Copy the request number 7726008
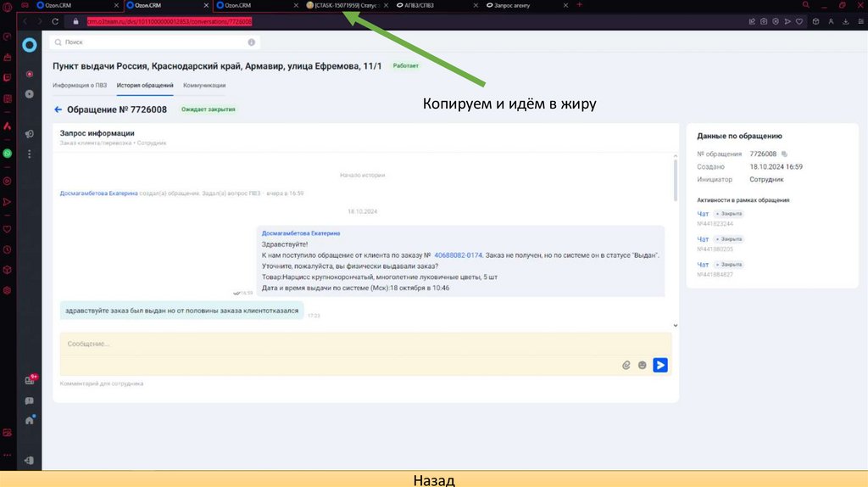The height and width of the screenshot is (487, 868). (784, 154)
